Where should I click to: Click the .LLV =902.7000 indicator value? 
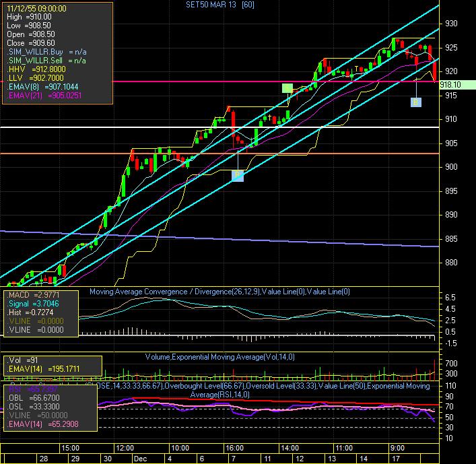(36, 78)
